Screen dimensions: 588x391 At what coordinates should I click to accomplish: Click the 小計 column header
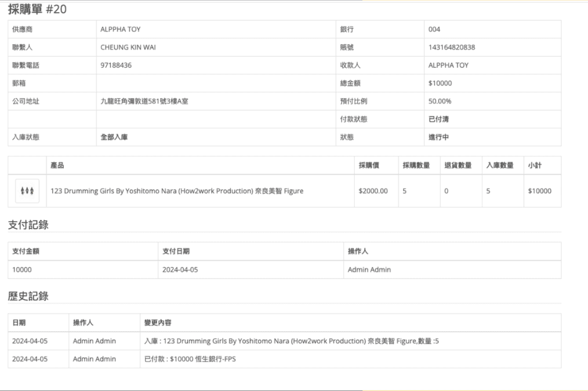tap(535, 165)
